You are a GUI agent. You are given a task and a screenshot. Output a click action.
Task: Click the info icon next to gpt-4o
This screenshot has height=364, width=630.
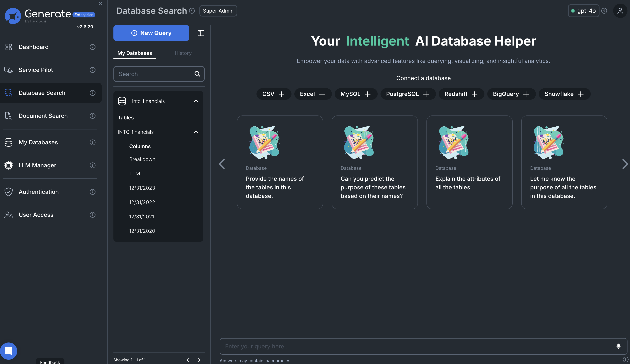tap(604, 11)
